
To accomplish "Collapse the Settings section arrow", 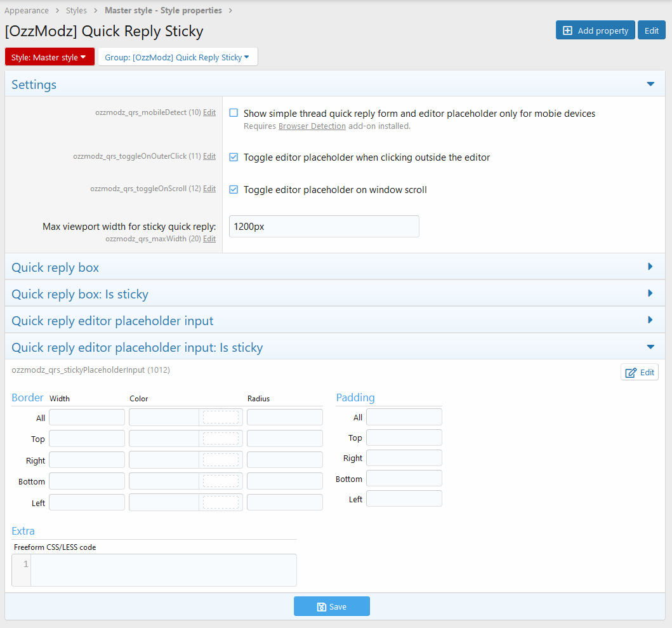I will [x=650, y=84].
